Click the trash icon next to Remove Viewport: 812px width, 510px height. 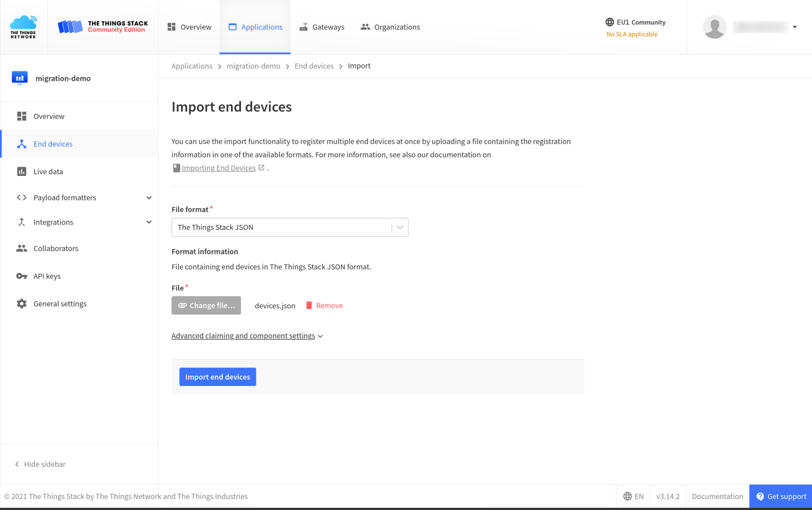309,305
